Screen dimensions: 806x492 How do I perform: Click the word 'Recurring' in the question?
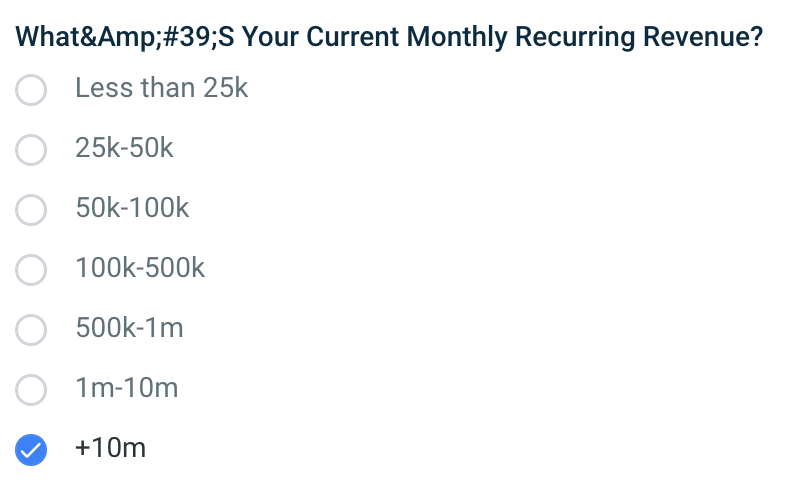pyautogui.click(x=575, y=37)
